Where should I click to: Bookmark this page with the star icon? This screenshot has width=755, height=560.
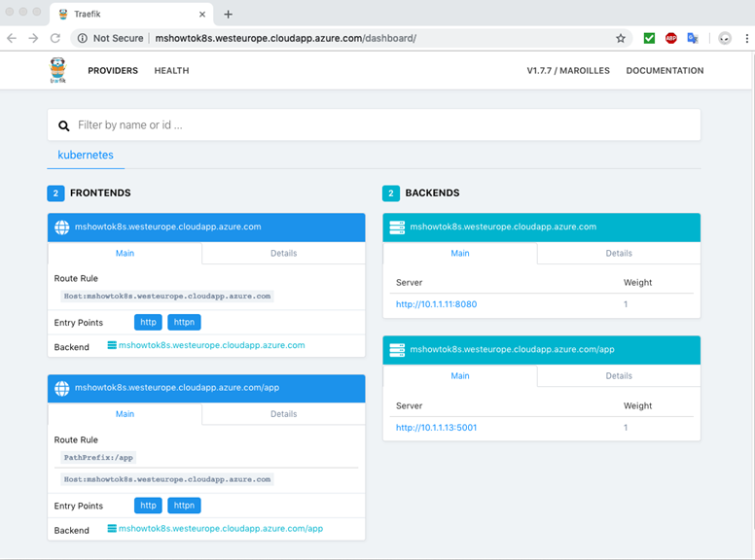[621, 38]
